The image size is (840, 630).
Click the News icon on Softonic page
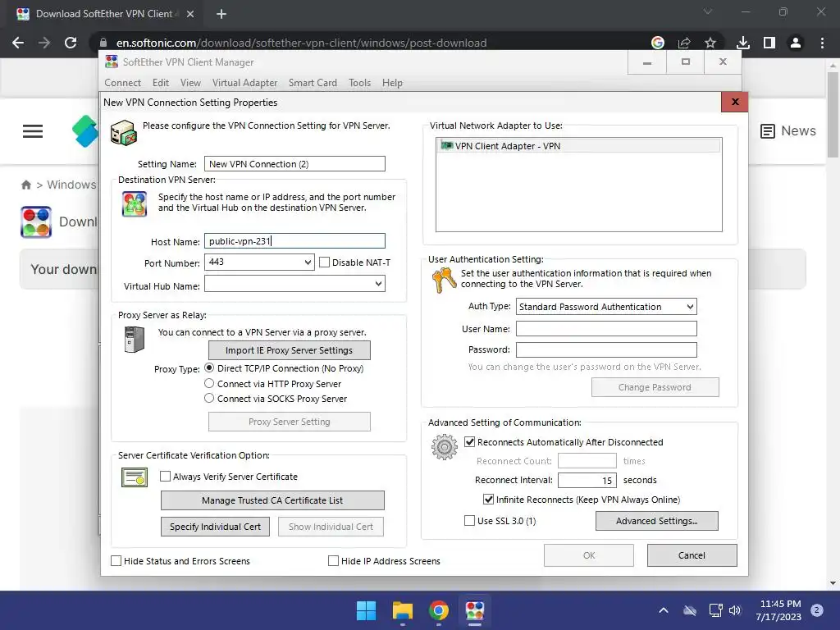(x=768, y=131)
